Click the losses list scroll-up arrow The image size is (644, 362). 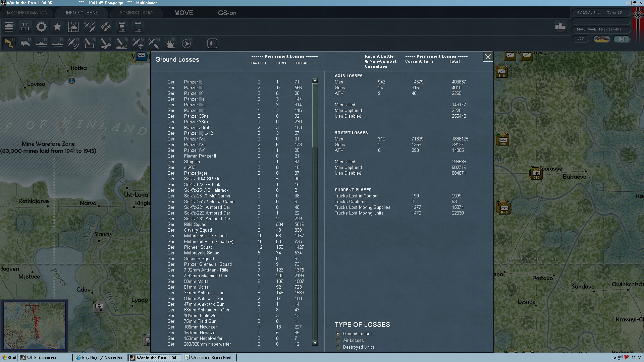click(315, 80)
